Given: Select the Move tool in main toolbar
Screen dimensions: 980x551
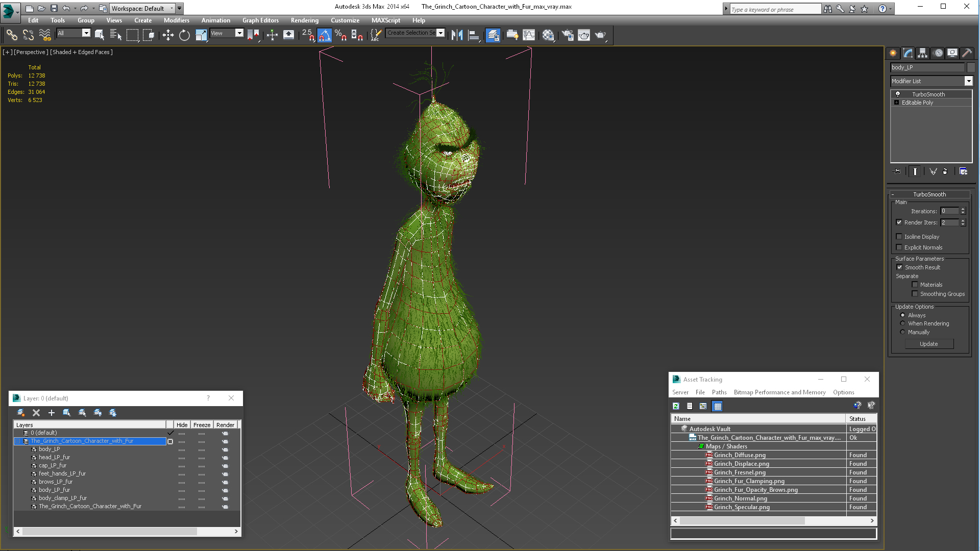Looking at the screenshot, I should tap(168, 35).
